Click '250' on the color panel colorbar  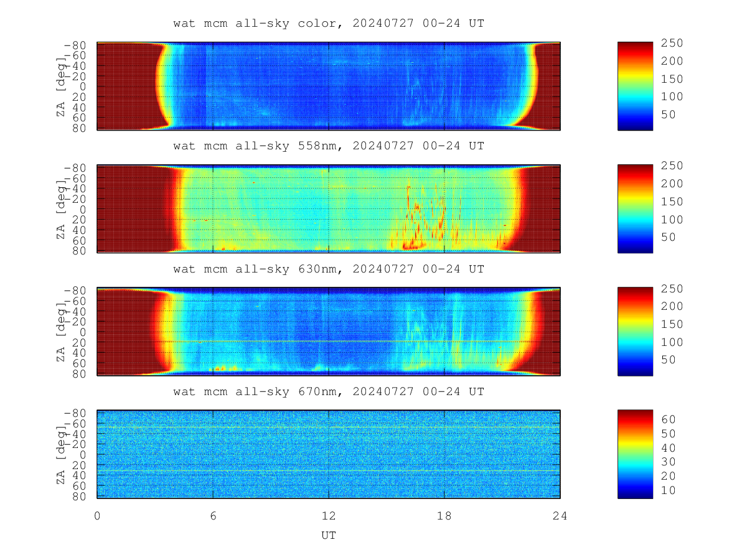(672, 43)
